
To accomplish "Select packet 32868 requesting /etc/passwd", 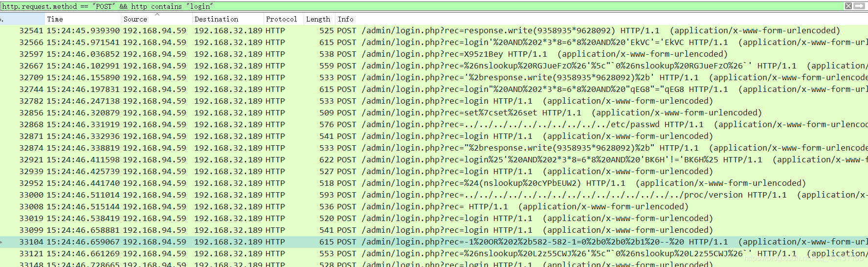I will (x=434, y=124).
